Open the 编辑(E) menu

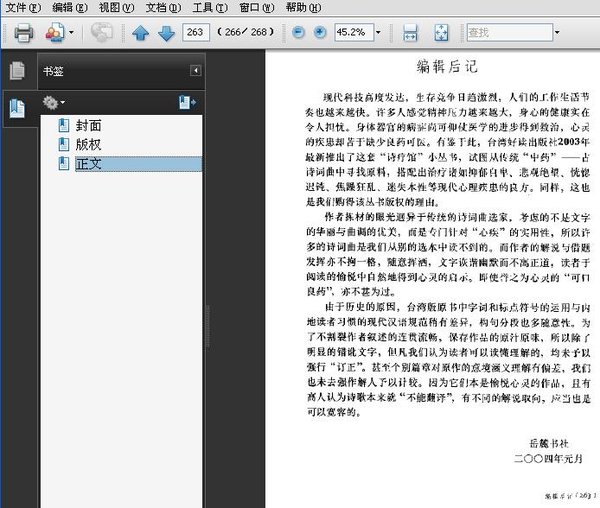pos(70,7)
